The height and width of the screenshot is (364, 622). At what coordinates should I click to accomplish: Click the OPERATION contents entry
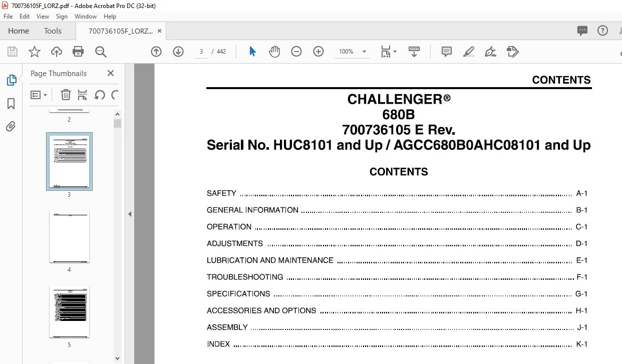pyautogui.click(x=397, y=227)
